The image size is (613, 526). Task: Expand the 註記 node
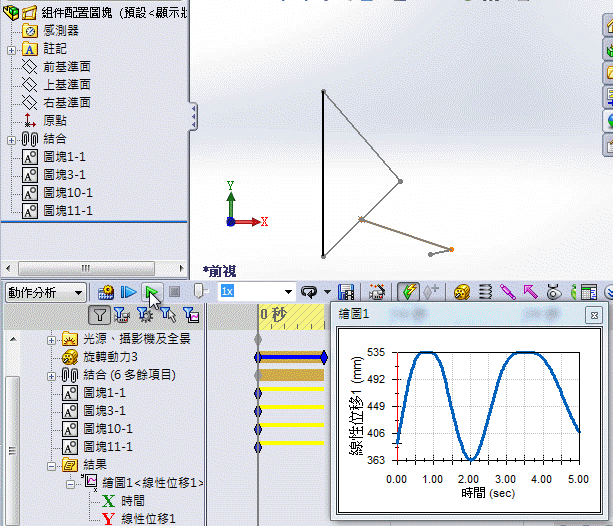(11, 50)
